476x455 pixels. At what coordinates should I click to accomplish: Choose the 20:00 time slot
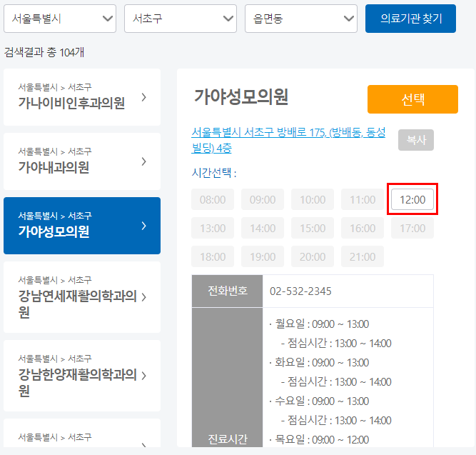(x=313, y=257)
